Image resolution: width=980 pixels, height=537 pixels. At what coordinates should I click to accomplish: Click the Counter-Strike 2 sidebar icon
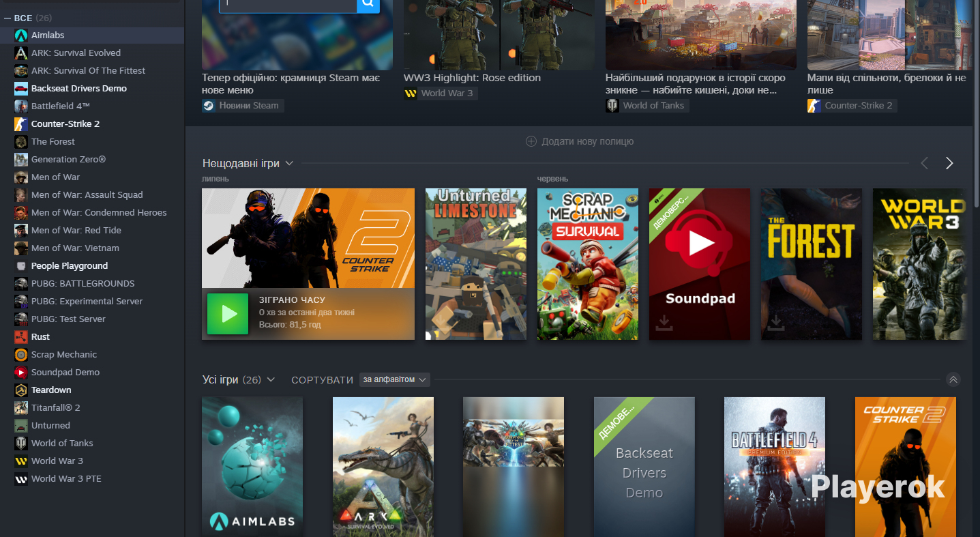coord(21,124)
